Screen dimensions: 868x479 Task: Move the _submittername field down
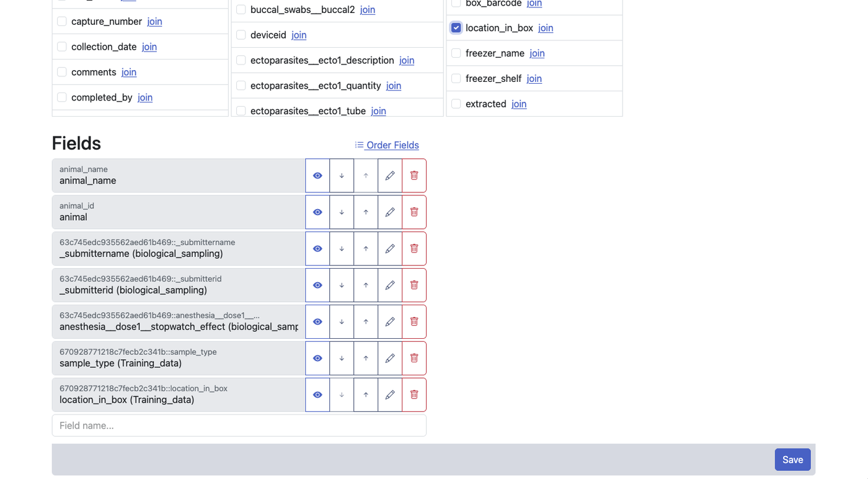point(341,248)
